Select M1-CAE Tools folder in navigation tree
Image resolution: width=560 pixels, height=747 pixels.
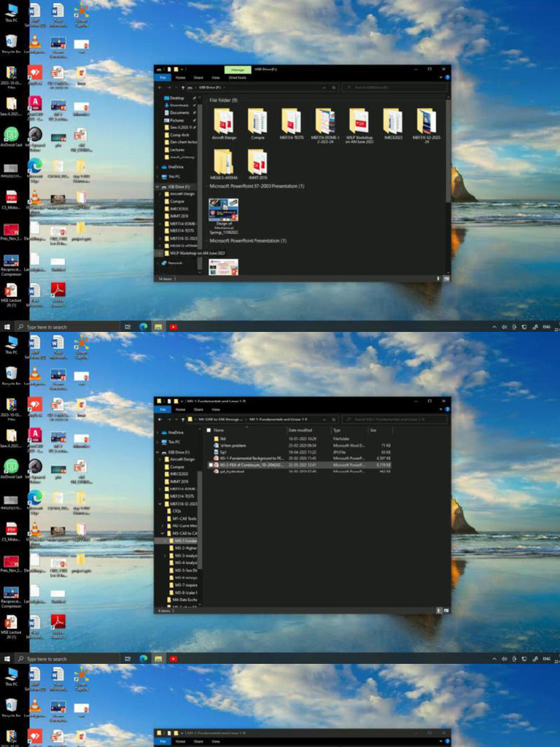click(182, 519)
